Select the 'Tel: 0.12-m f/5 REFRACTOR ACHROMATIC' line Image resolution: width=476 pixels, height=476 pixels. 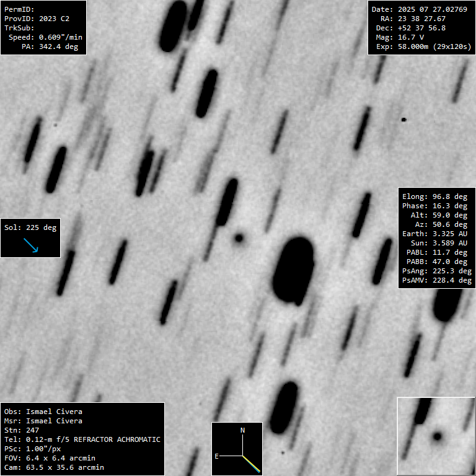[x=82, y=439]
